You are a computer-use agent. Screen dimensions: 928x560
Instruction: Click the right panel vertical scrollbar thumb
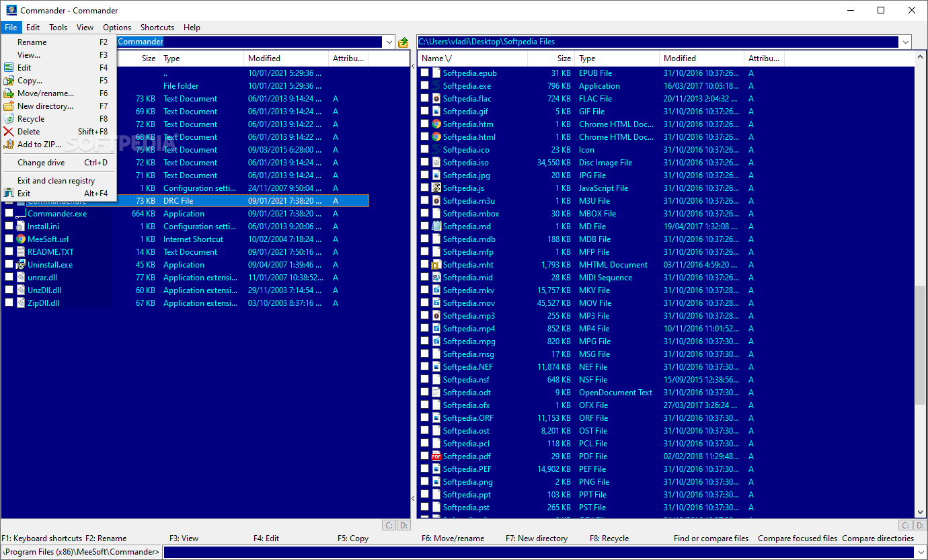point(920,345)
